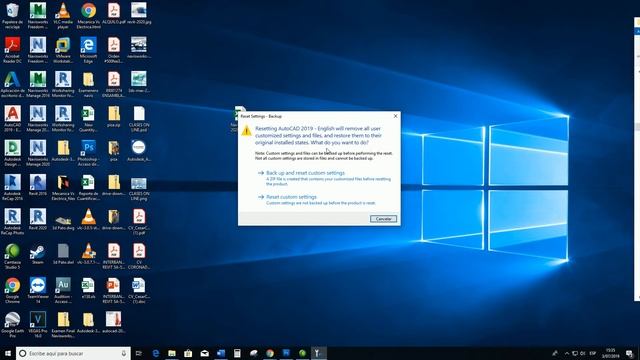Image resolution: width=640 pixels, height=360 pixels.
Task: Open Chrome from the taskbar
Action: (x=270, y=353)
